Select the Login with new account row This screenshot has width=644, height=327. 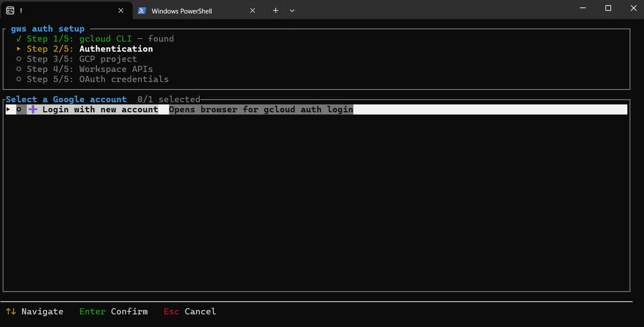[316, 110]
